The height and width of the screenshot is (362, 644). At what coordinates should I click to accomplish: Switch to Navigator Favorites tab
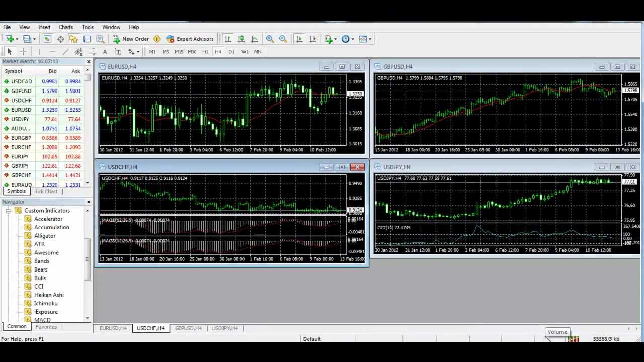pyautogui.click(x=46, y=327)
